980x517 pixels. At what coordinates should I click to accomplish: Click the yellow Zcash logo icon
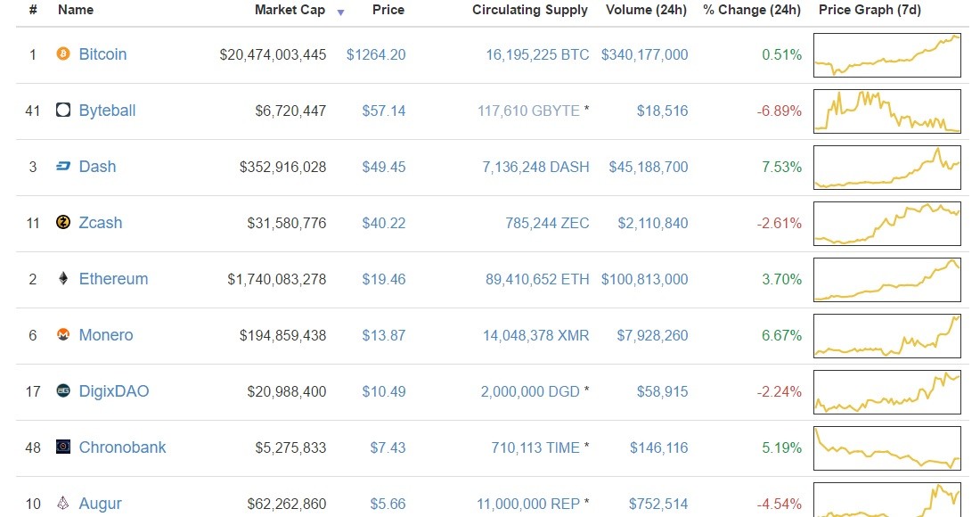(x=63, y=222)
